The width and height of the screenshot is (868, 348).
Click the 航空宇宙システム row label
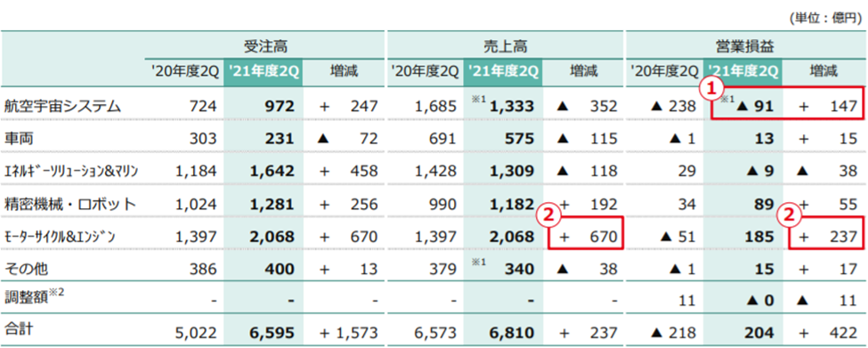click(62, 106)
